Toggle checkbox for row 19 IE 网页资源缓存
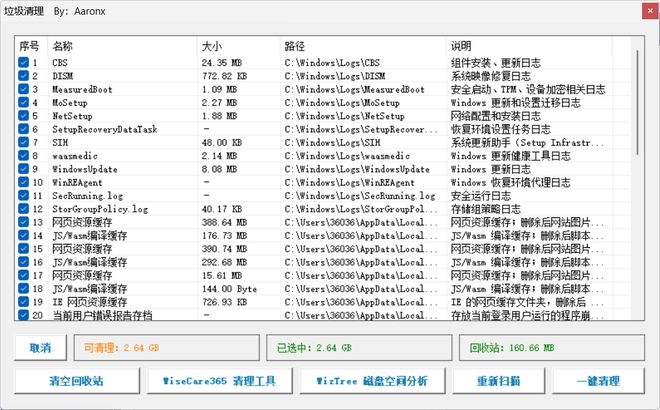Image resolution: width=660 pixels, height=410 pixels. (x=23, y=302)
